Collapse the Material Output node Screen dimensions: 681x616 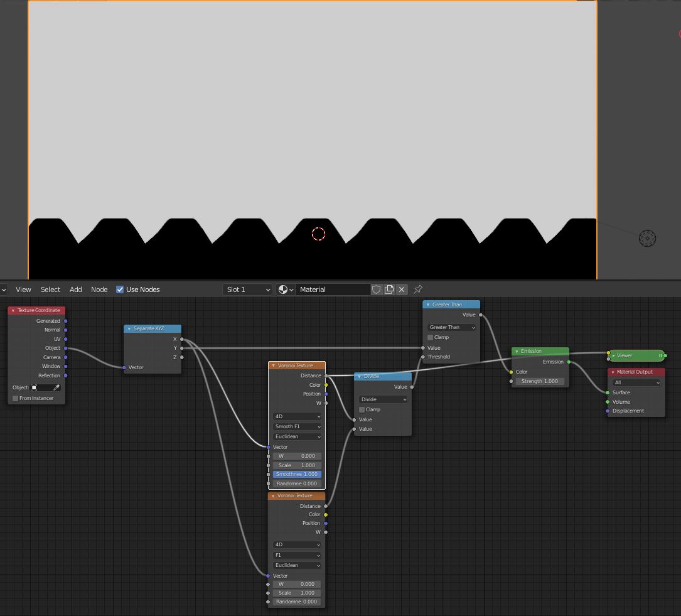tap(613, 372)
